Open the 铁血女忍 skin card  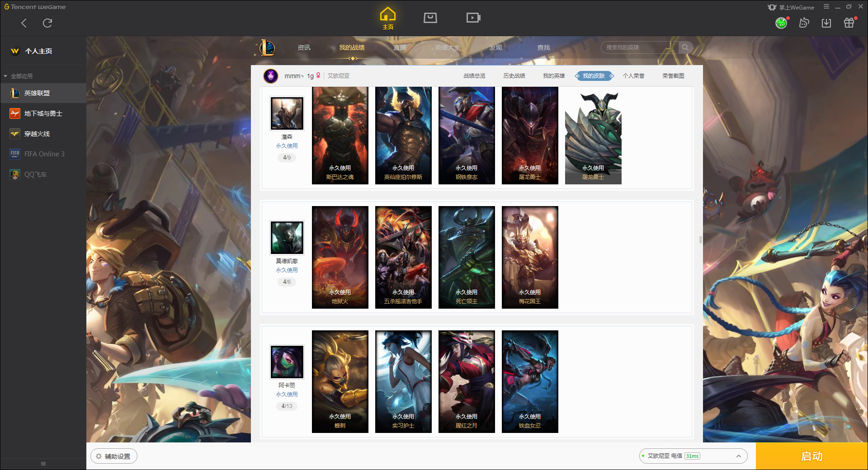pos(530,382)
